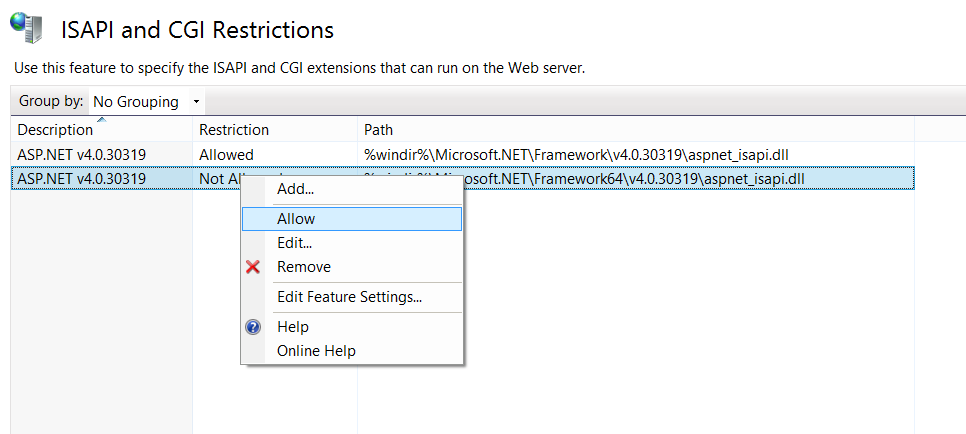The width and height of the screenshot is (966, 434).
Task: Select Remove in the context menu
Action: [304, 267]
